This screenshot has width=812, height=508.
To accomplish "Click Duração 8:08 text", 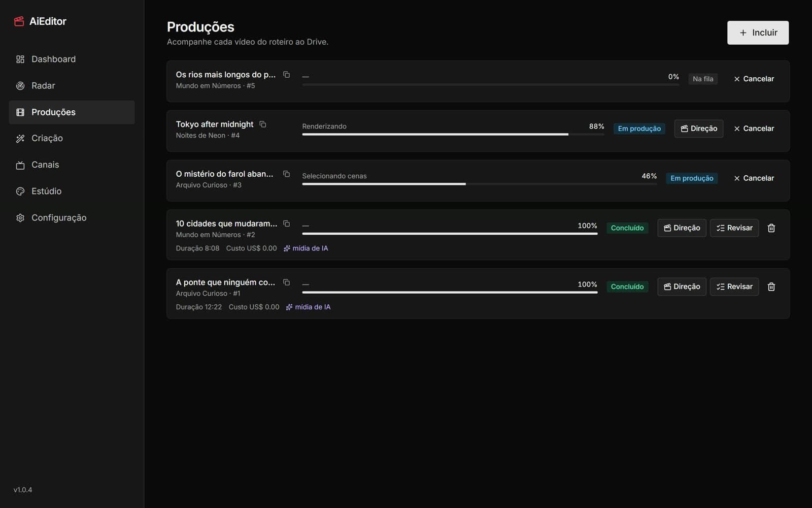I will 198,248.
